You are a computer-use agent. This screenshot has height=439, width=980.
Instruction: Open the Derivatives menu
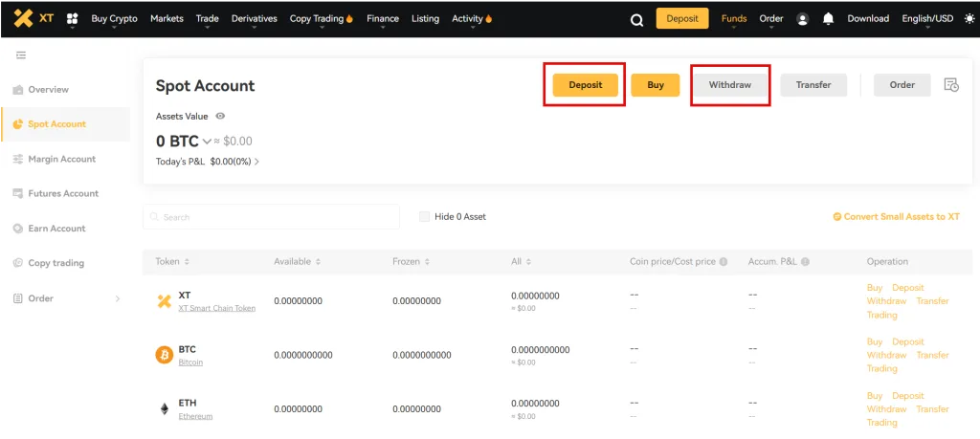pos(255,19)
